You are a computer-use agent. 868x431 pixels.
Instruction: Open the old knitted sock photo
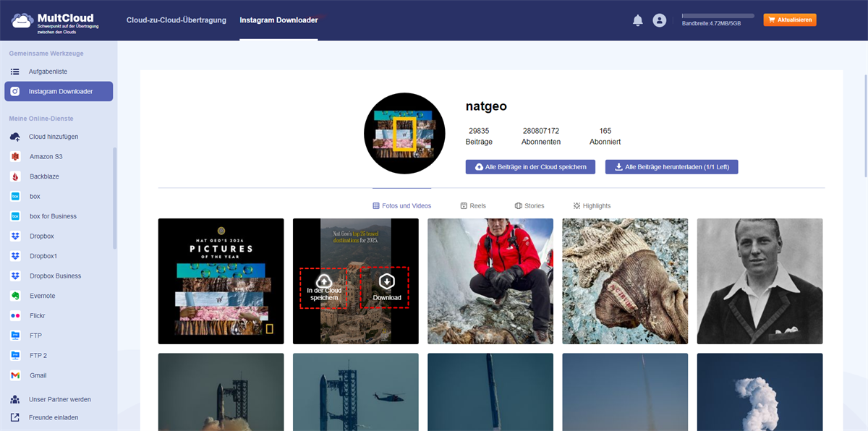tap(625, 281)
